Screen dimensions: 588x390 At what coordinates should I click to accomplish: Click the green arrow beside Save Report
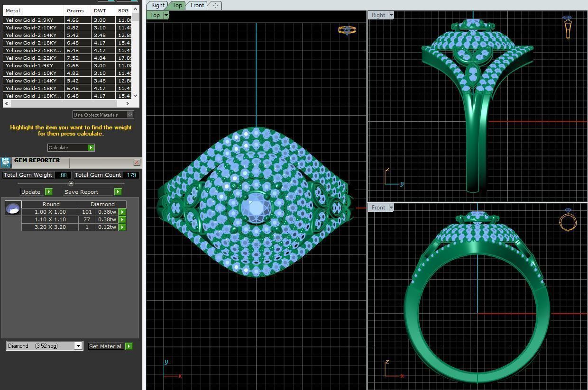tap(118, 192)
